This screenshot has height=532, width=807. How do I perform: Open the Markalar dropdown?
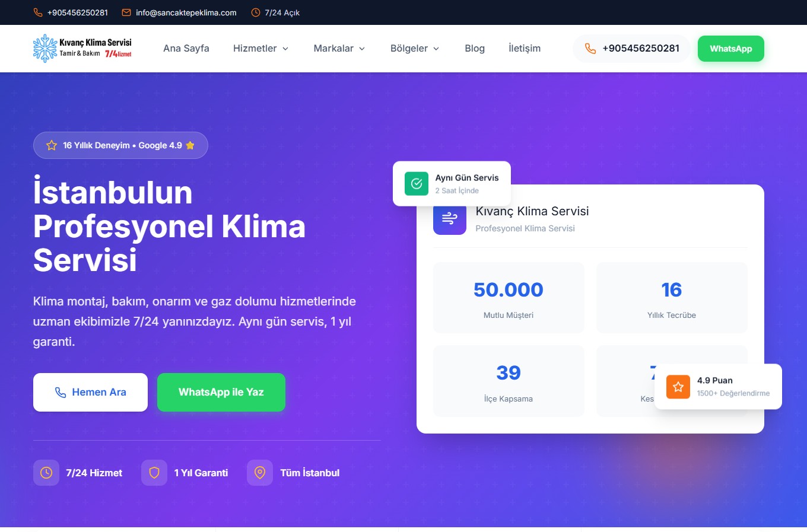339,48
